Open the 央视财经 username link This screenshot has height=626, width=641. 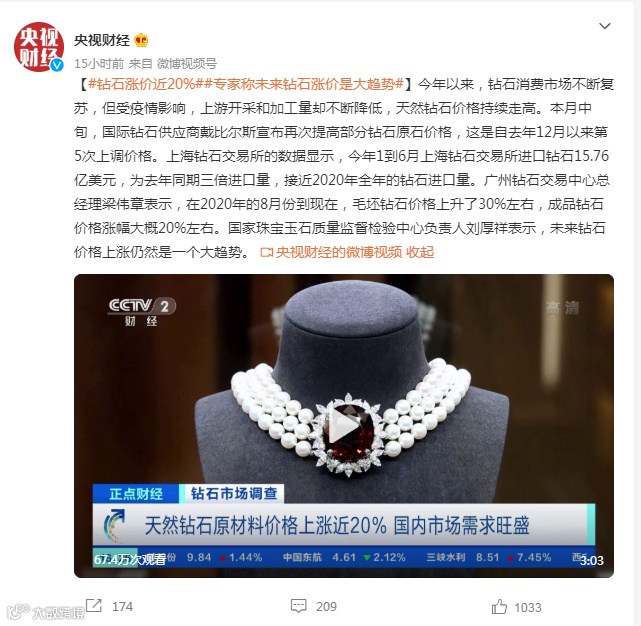click(102, 40)
